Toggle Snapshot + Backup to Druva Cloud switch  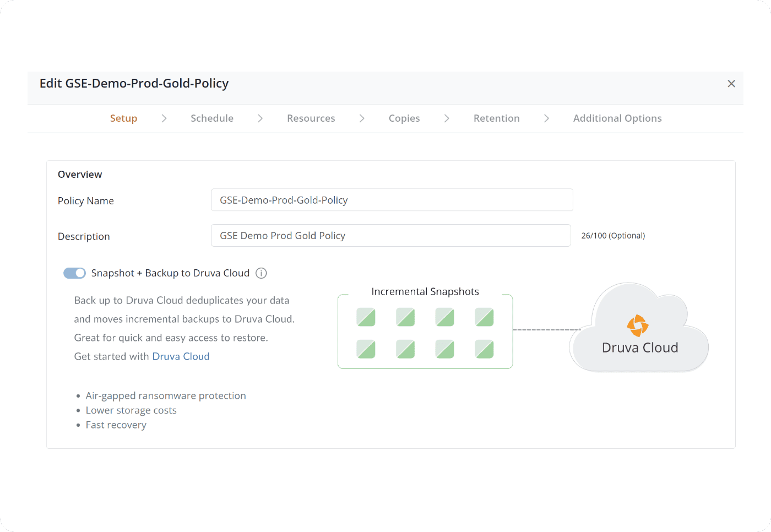tap(74, 273)
